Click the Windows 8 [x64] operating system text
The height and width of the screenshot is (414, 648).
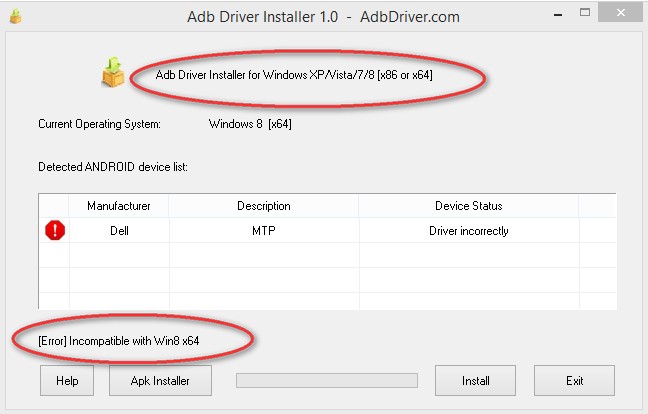pos(250,125)
